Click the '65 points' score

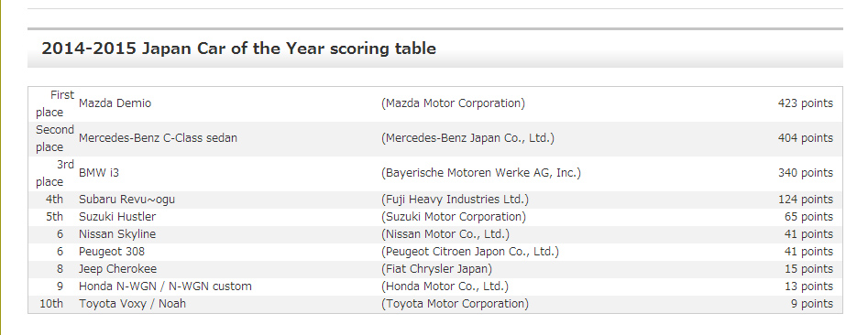tap(808, 217)
